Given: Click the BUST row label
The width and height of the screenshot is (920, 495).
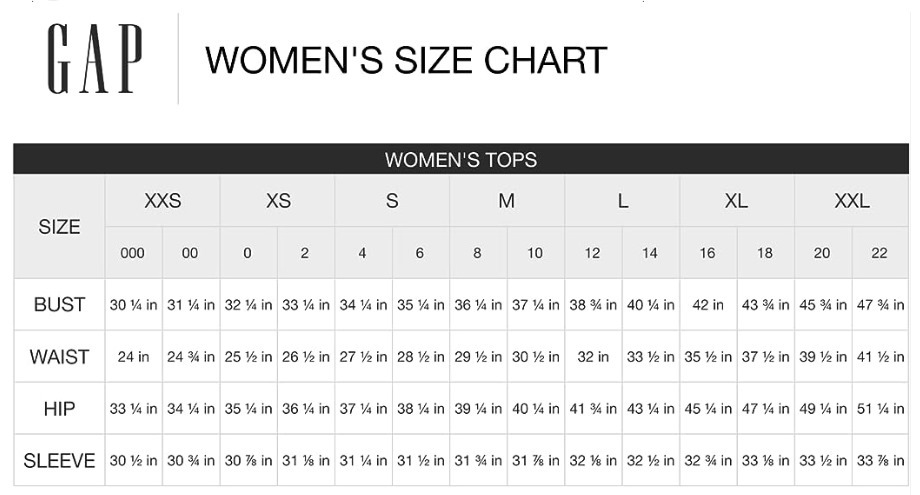Looking at the screenshot, I should [x=59, y=305].
